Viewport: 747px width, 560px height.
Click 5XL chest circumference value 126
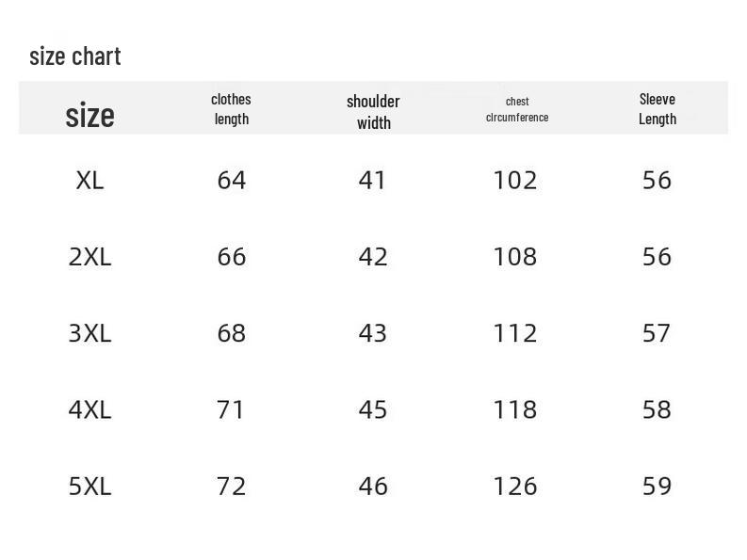[x=515, y=486]
